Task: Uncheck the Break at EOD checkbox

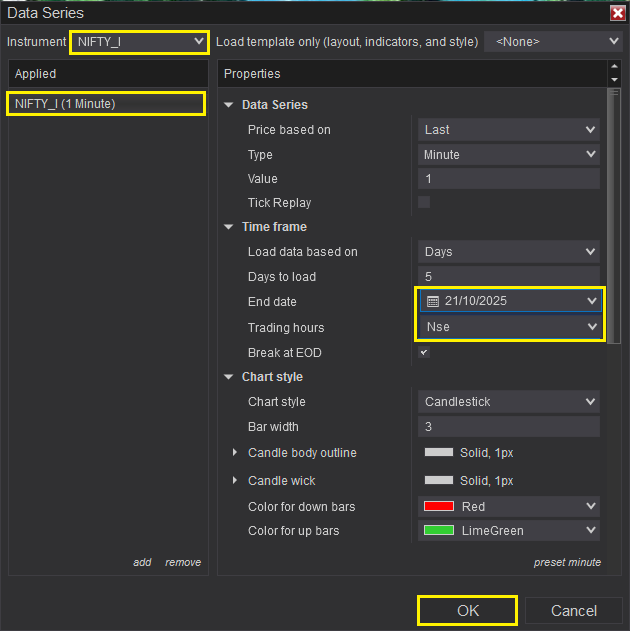Action: [424, 353]
